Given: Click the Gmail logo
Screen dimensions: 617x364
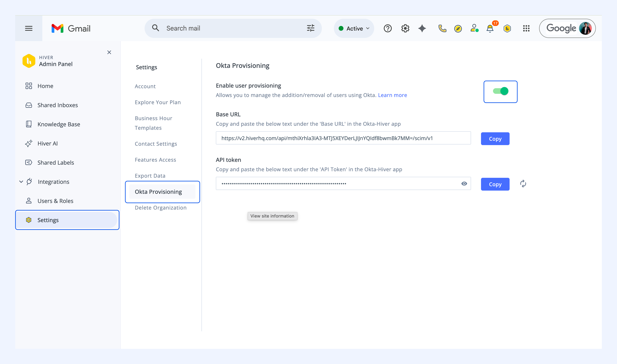Looking at the screenshot, I should click(x=71, y=29).
